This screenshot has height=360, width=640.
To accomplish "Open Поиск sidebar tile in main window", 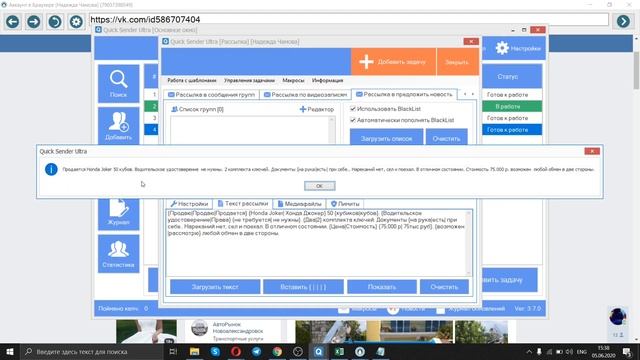I will pos(118,84).
